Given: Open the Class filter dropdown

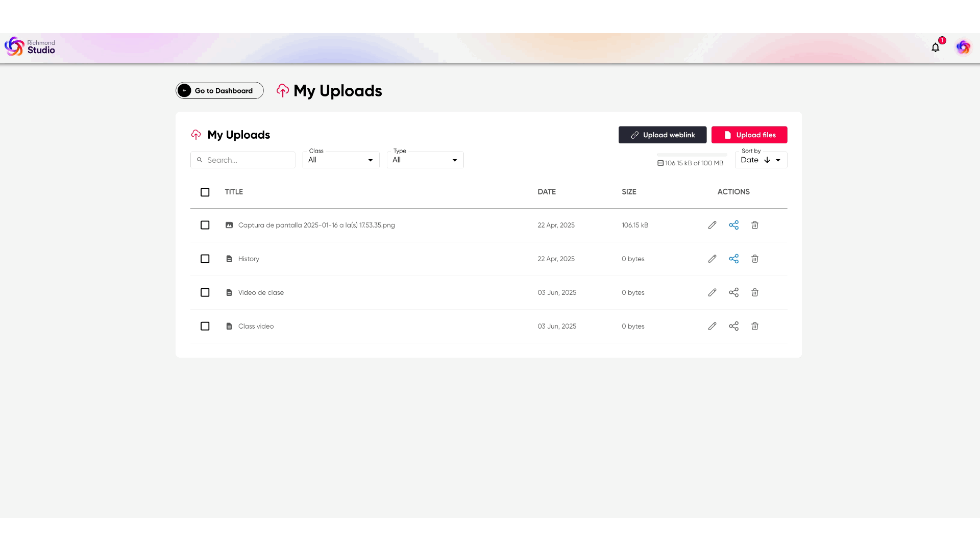Looking at the screenshot, I should (x=340, y=160).
